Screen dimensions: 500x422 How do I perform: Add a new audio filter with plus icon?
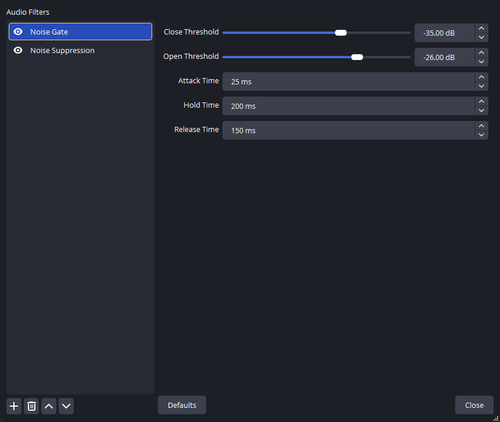[14, 406]
